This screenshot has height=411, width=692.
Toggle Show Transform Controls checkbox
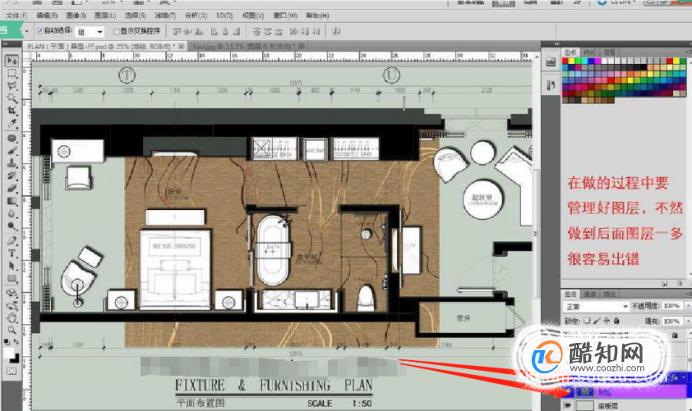tap(117, 31)
